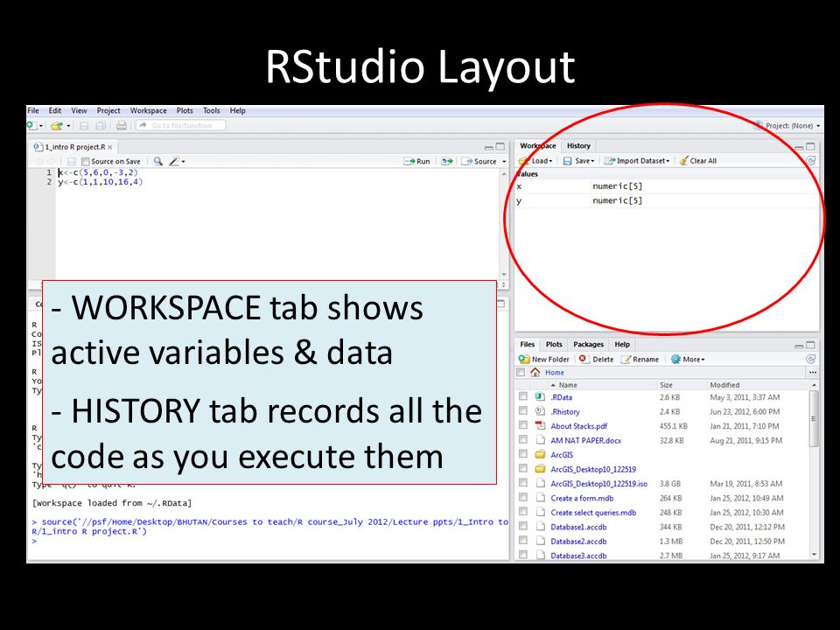The width and height of the screenshot is (840, 630).
Task: Switch to the Packages tab
Action: (x=588, y=345)
